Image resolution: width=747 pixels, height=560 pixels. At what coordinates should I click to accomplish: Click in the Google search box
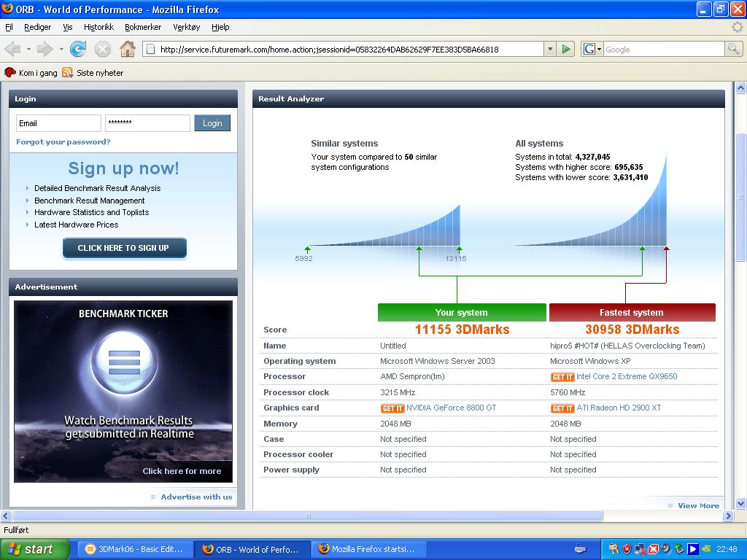(664, 49)
